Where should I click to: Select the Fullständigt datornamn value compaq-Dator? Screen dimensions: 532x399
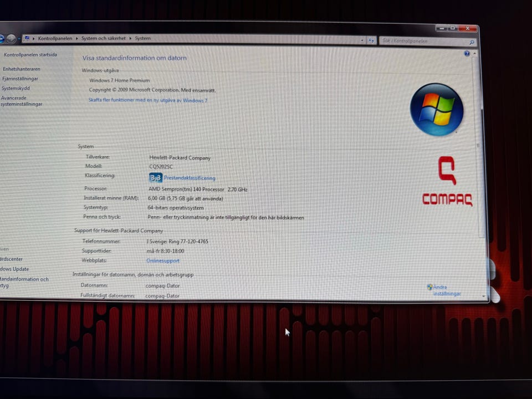(162, 296)
